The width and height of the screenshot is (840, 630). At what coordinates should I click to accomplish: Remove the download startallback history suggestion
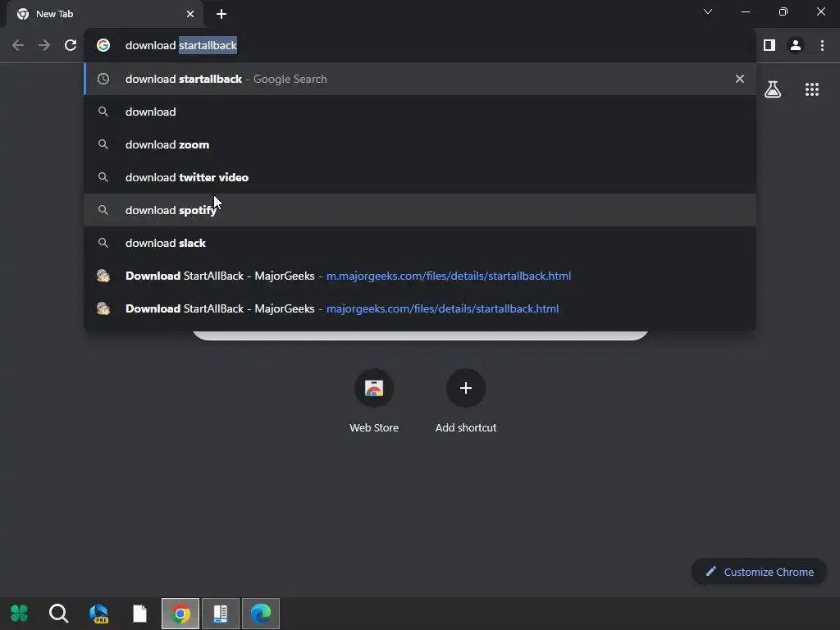[x=740, y=79]
